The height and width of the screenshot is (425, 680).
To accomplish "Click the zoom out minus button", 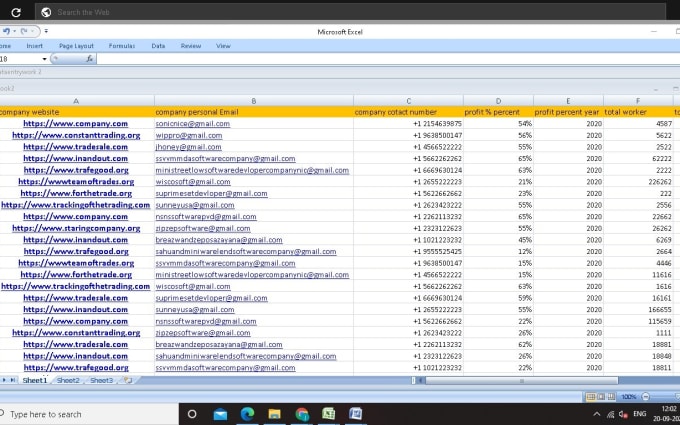I will click(646, 396).
